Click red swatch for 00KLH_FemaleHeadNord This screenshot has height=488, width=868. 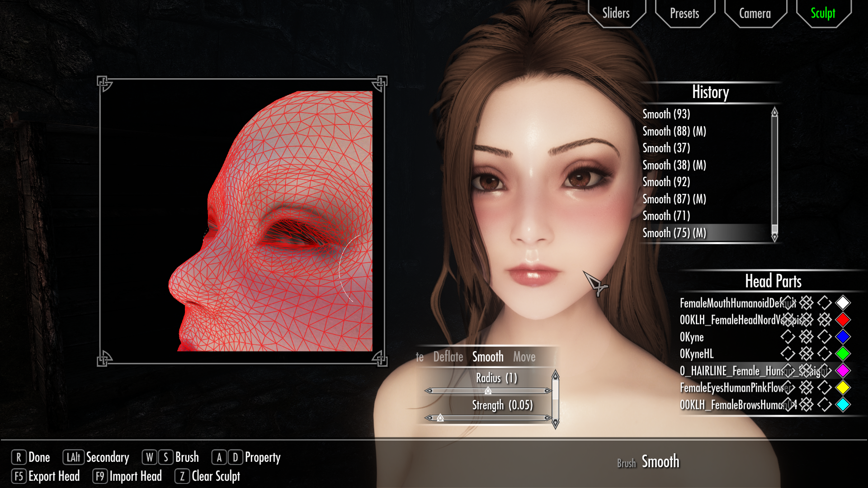[843, 320]
